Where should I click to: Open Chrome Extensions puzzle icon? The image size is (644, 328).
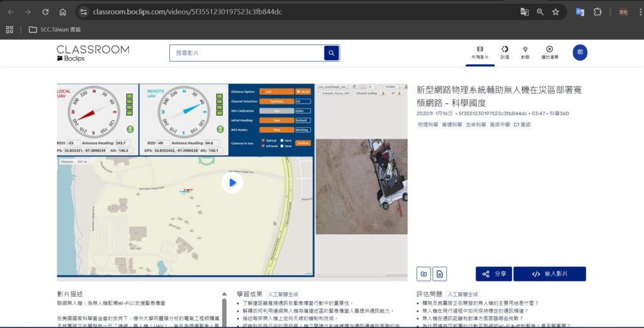[x=597, y=12]
